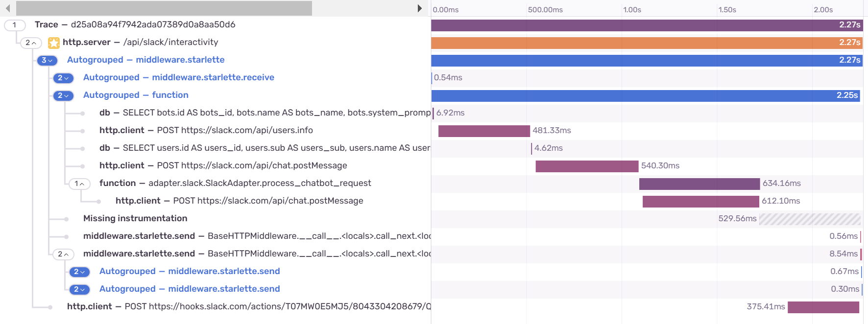Click the striped missing instrumentation bar
This screenshot has height=324, width=868.
point(810,219)
